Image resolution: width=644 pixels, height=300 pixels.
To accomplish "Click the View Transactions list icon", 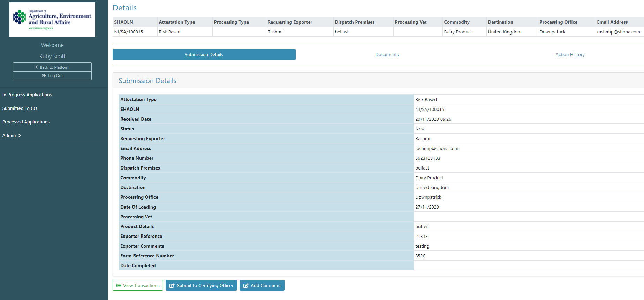I will 119,285.
